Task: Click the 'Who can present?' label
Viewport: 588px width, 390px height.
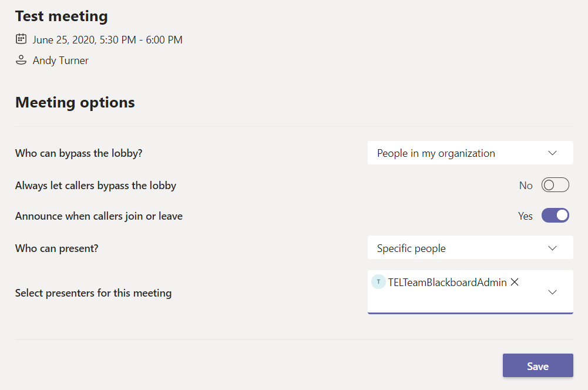Action: click(x=56, y=248)
